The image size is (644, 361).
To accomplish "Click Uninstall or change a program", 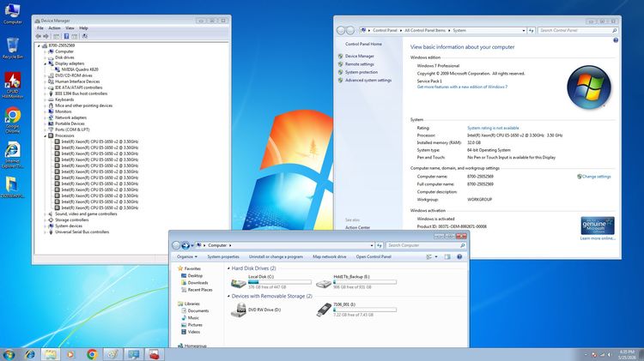I will click(x=276, y=256).
